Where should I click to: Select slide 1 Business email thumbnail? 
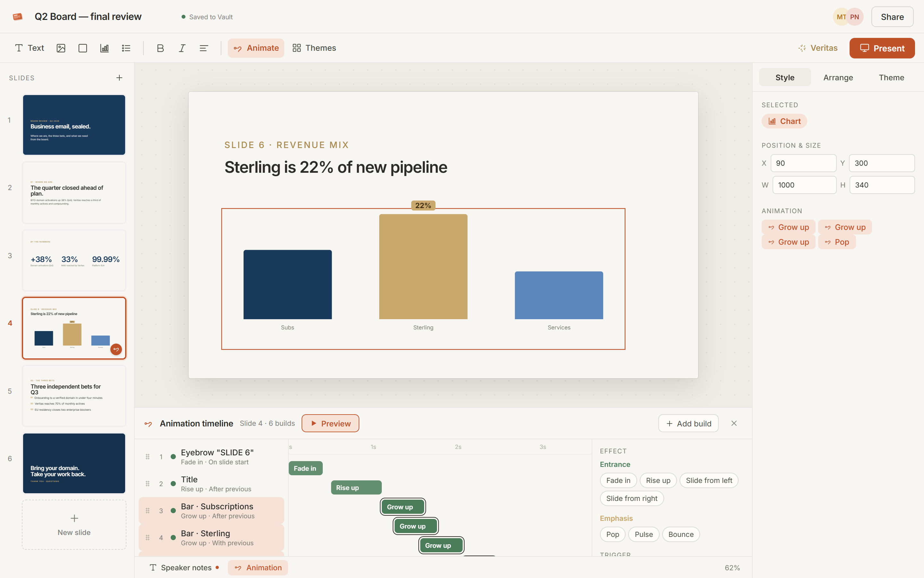74,125
